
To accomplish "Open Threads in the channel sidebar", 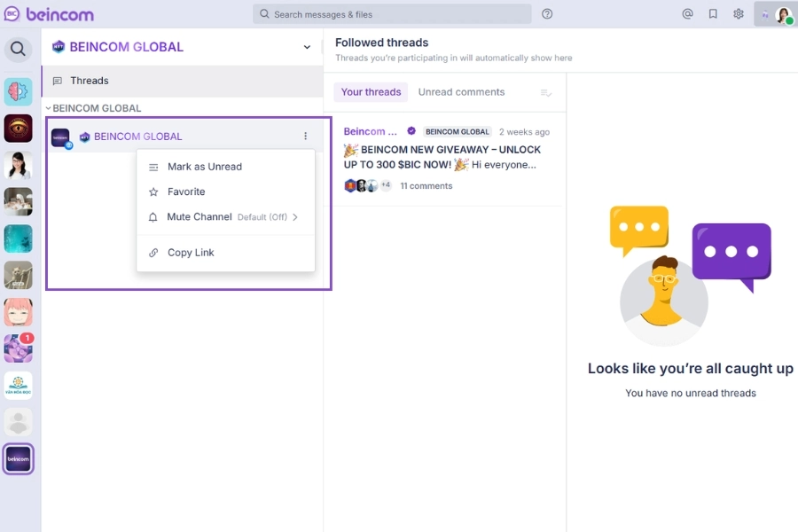I will pyautogui.click(x=183, y=81).
